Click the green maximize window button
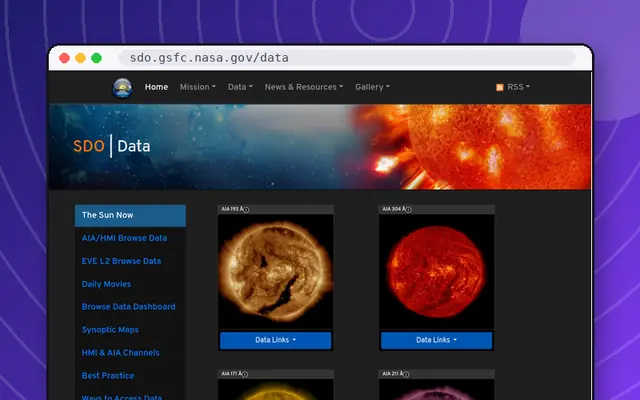 pyautogui.click(x=96, y=58)
